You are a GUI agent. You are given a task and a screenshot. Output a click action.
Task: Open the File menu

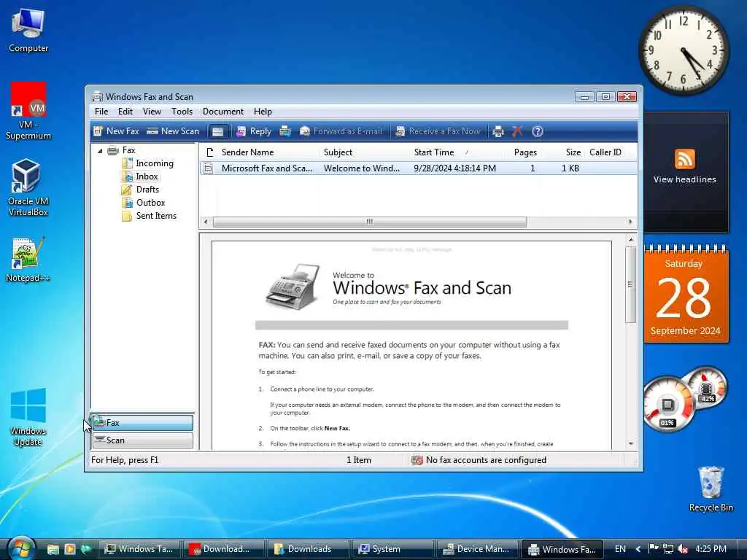pos(101,112)
